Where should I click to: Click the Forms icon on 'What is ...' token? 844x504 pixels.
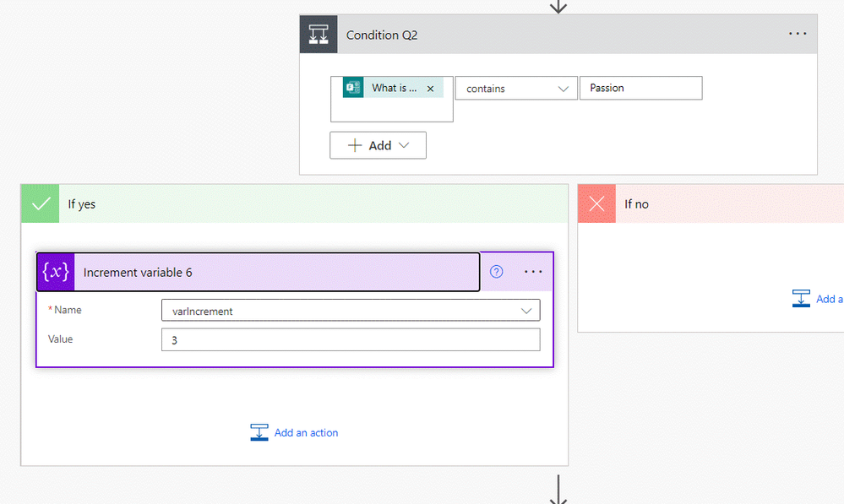[x=353, y=88]
